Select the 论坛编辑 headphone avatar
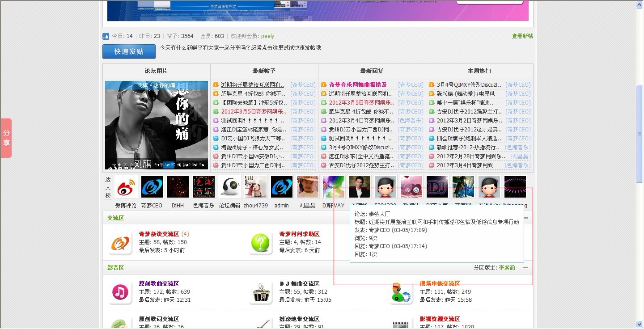The image size is (644, 329). tap(230, 187)
